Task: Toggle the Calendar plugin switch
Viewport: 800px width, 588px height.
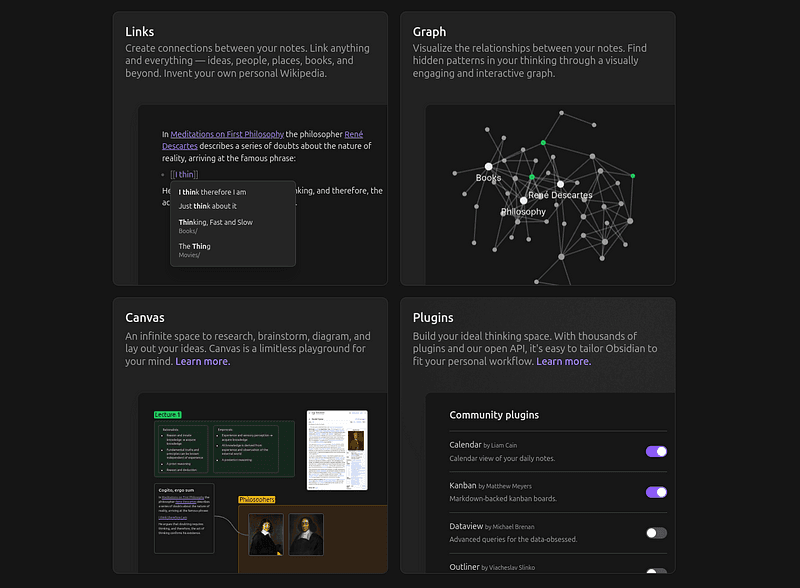Action: 656,451
